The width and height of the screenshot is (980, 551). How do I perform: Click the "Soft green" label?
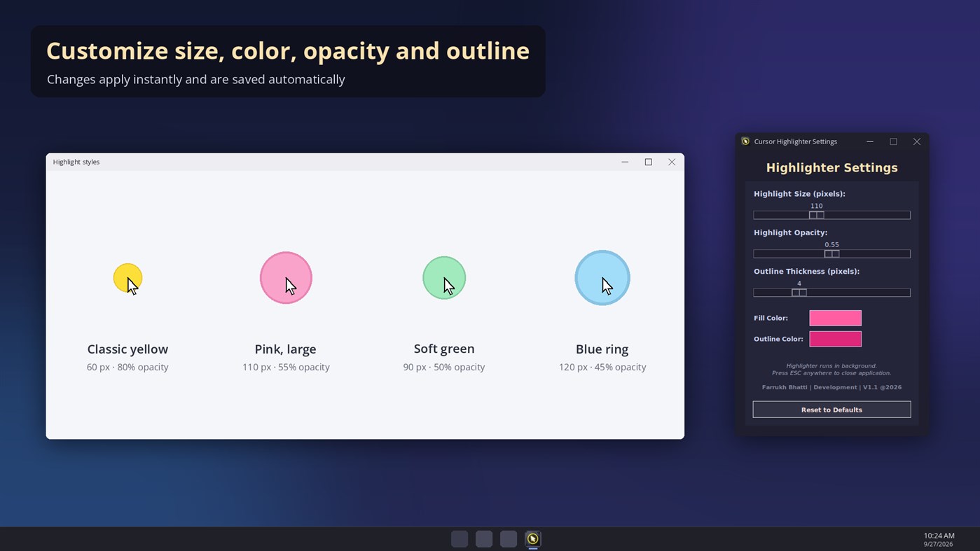[x=444, y=349]
